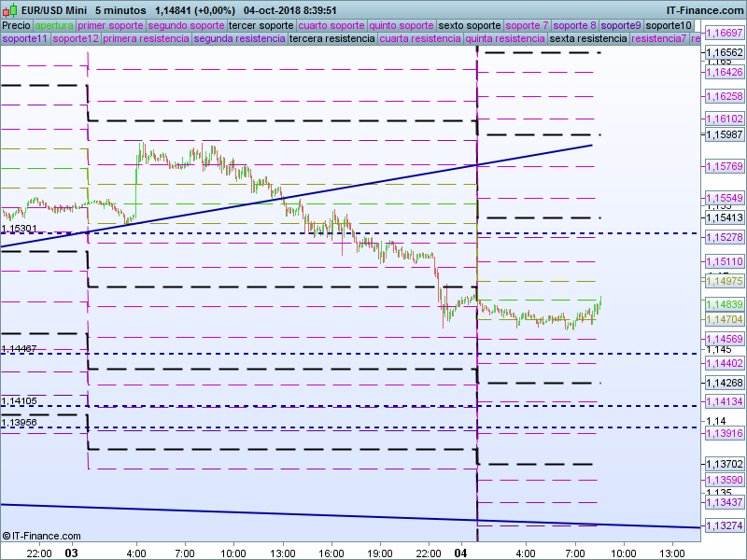This screenshot has height=560, width=747.
Task: Click the 1,13956 level label on chart
Action: pos(19,423)
